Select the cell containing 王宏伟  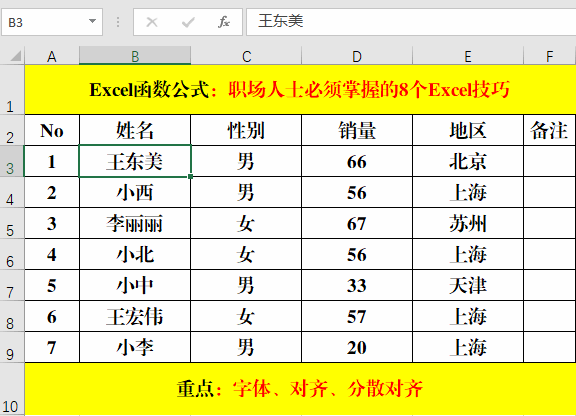tap(135, 316)
